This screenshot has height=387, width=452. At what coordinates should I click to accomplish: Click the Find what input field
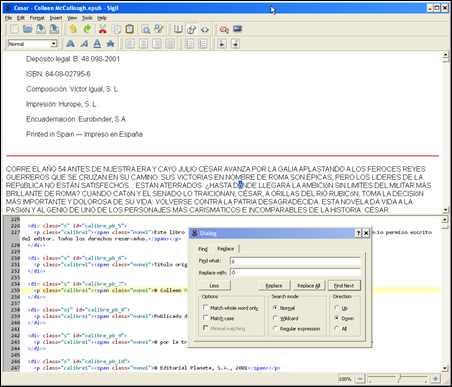[295, 261]
